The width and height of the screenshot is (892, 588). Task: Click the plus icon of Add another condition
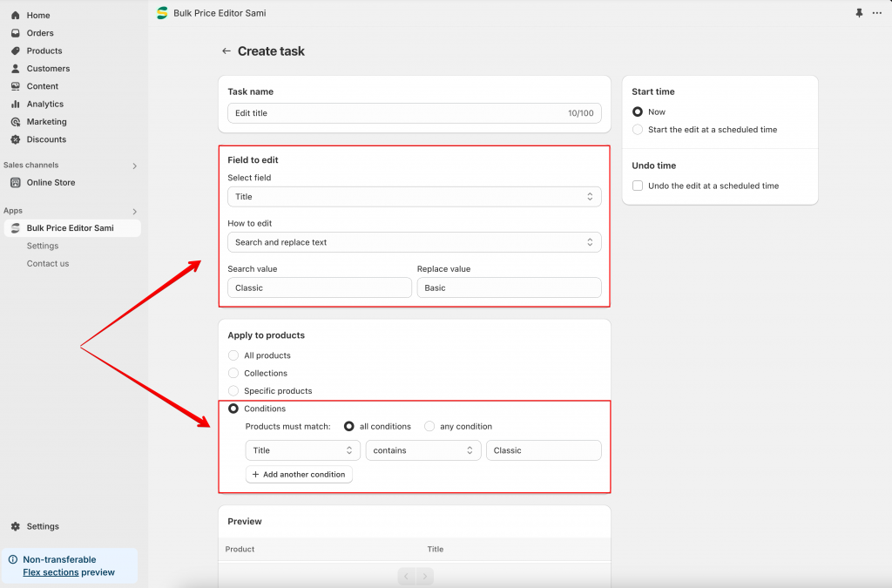(x=255, y=474)
